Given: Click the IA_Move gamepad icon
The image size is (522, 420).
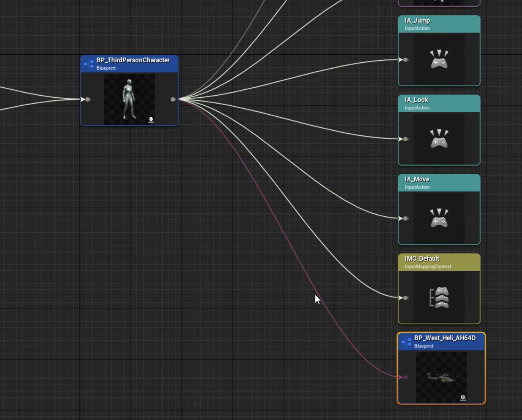Looking at the screenshot, I should (439, 218).
